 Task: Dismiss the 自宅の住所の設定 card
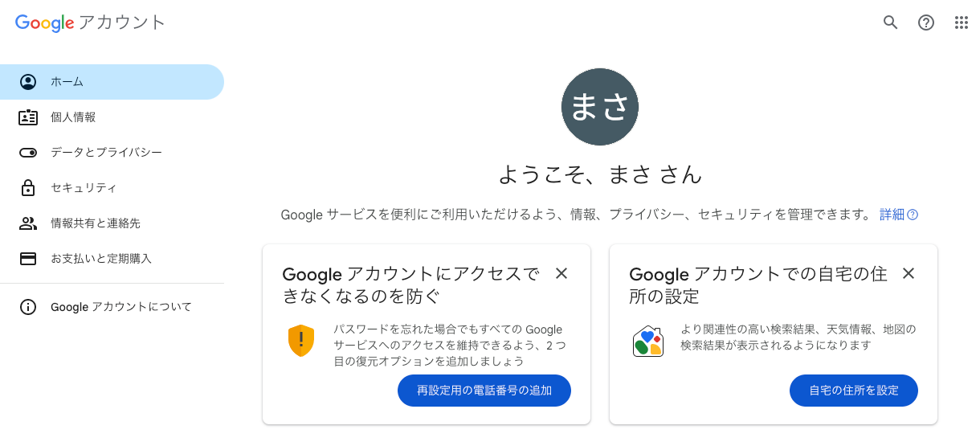(x=909, y=273)
